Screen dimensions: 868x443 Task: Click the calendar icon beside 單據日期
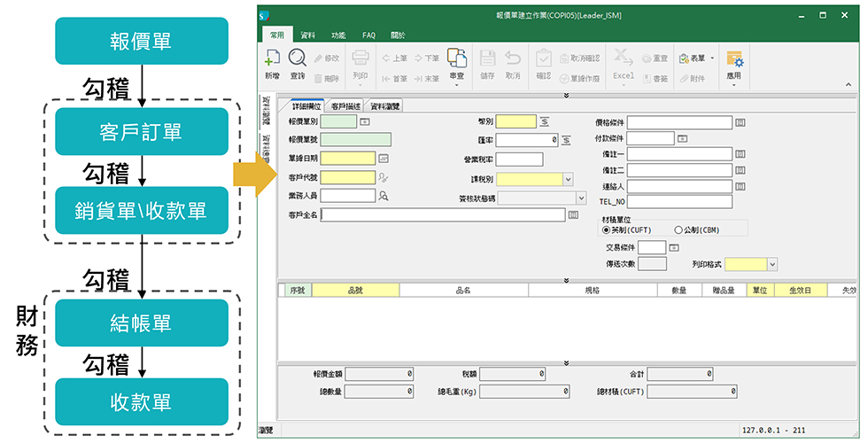tap(384, 158)
